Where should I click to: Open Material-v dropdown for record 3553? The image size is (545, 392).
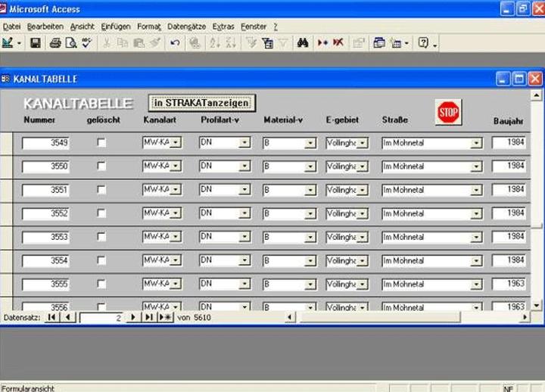click(x=310, y=237)
